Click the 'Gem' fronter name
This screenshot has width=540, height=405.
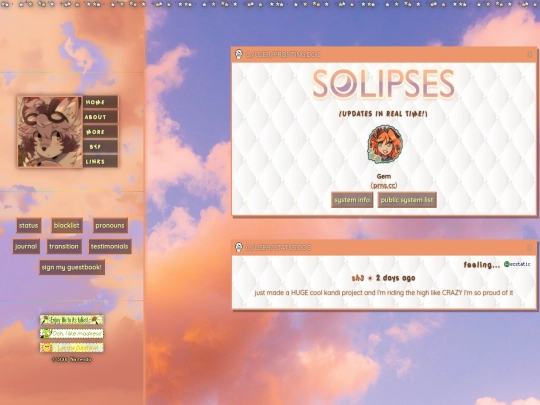pyautogui.click(x=384, y=176)
